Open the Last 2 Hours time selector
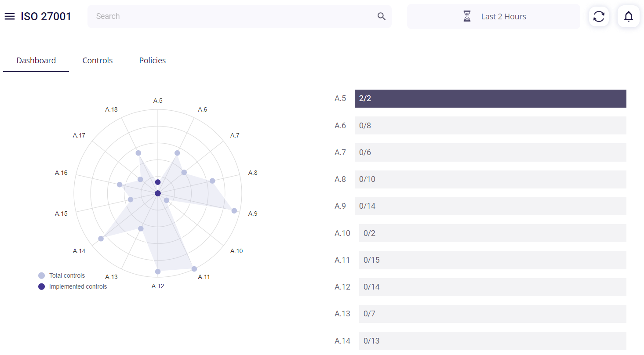Screen dimensions: 644x355 [x=494, y=17]
